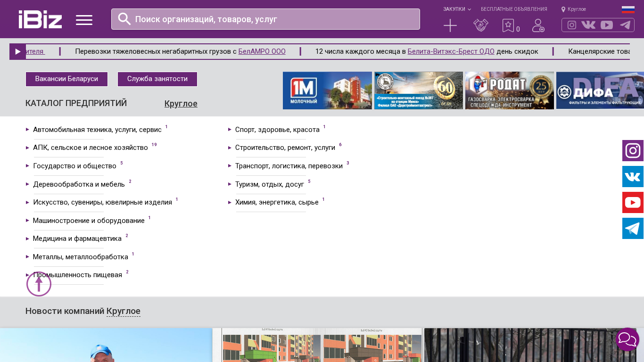The width and height of the screenshot is (644, 362).
Task: Click the user registration icon
Action: [x=538, y=25]
